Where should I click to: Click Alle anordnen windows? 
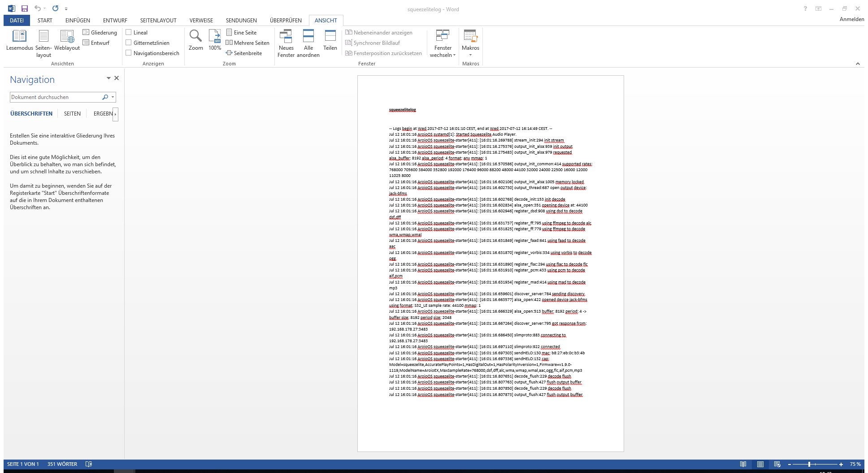308,43
